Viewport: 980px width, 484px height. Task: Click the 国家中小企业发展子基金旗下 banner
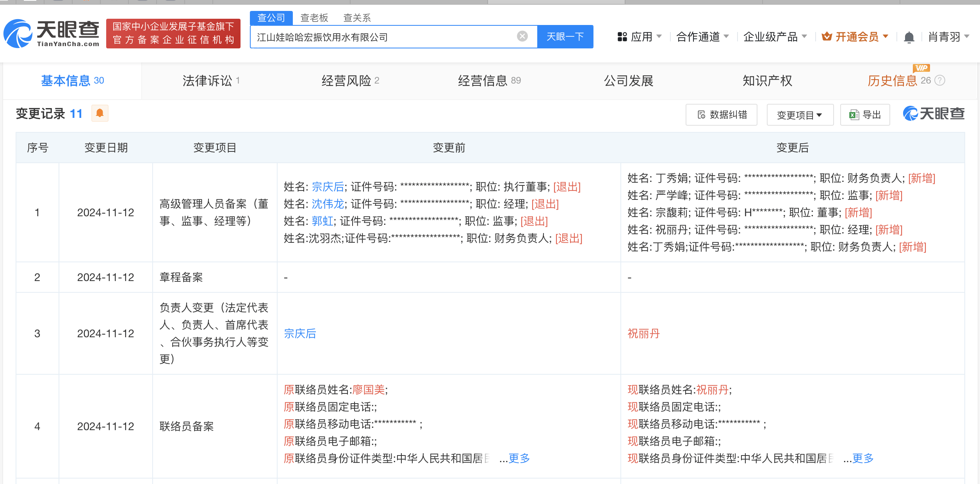click(173, 34)
